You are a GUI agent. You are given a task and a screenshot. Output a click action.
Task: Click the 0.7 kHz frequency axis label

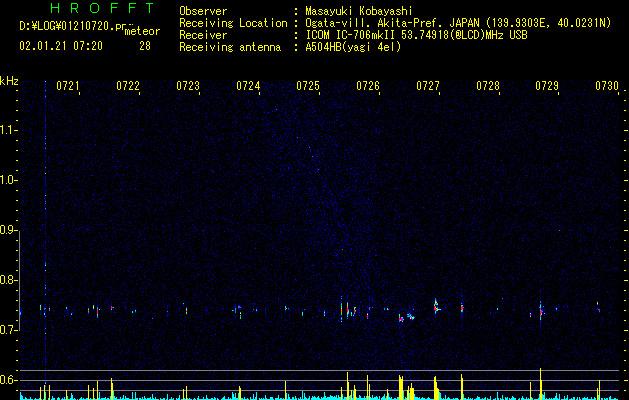[x=8, y=330]
